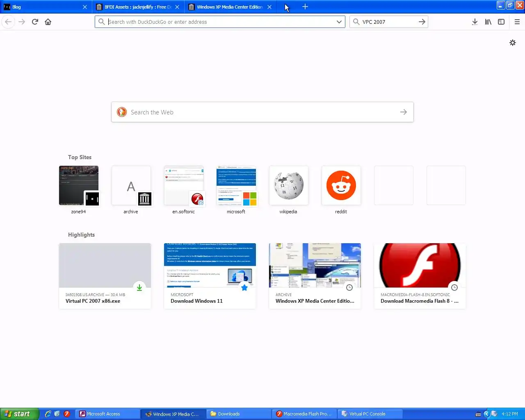Switch to Virtual PC Console taskbar button
This screenshot has width=525, height=420.
[x=370, y=414]
